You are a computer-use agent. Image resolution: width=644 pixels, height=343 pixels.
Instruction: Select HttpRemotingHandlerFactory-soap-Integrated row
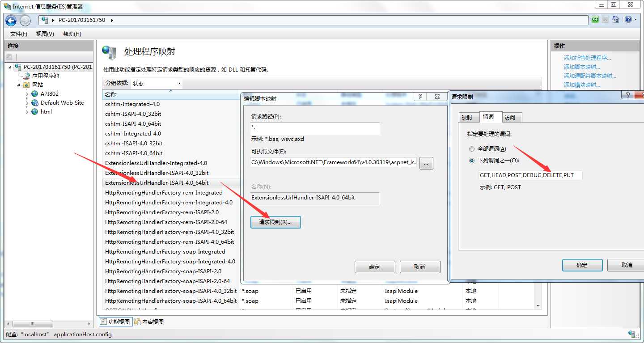pyautogui.click(x=171, y=252)
